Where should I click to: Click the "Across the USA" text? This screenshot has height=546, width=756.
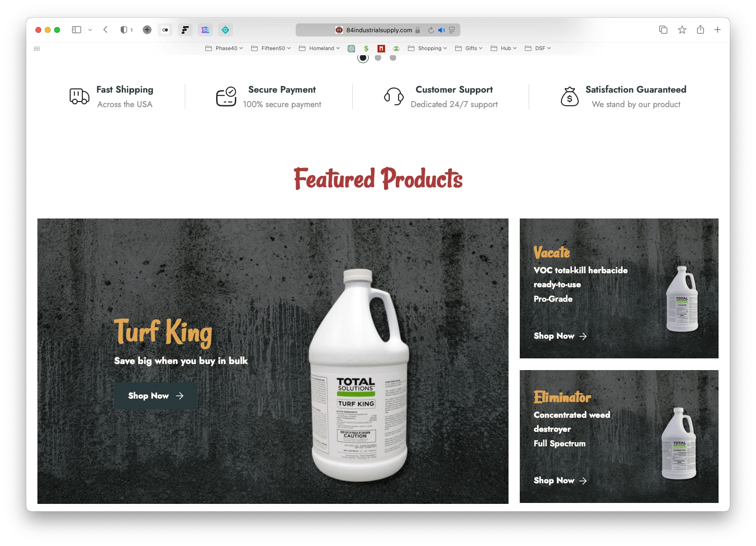point(125,104)
